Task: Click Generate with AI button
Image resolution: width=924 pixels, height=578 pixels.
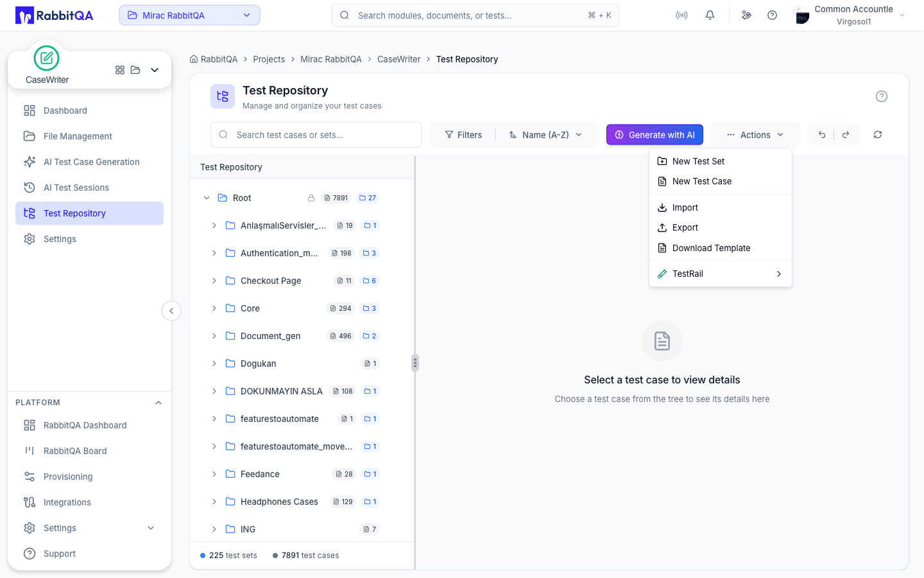Action: coord(654,135)
